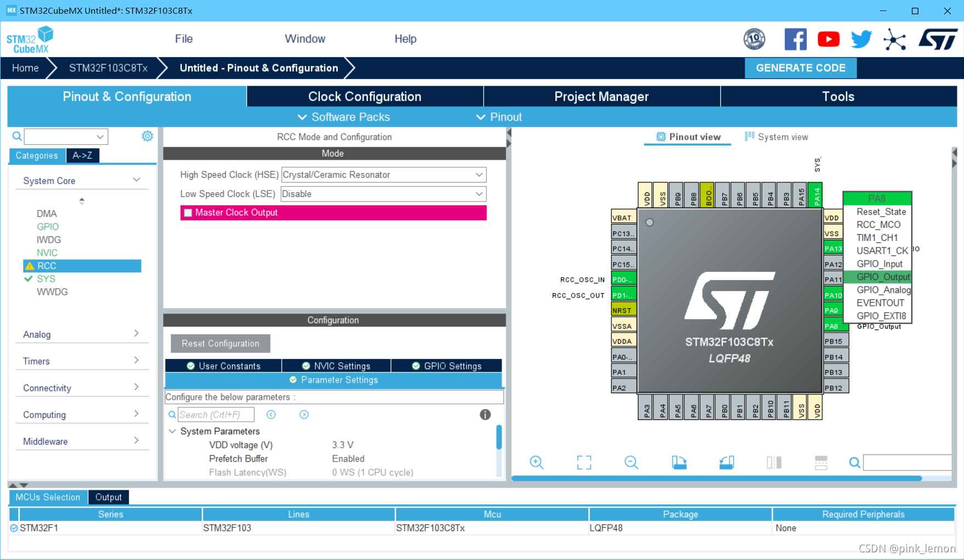This screenshot has height=560, width=964.
Task: Switch to System view
Action: pos(776,137)
